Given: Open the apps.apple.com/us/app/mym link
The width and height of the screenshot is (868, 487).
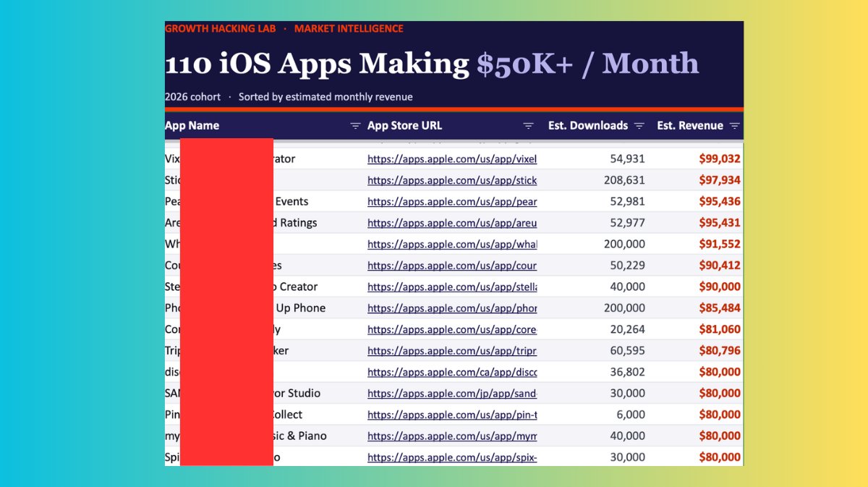Looking at the screenshot, I should pos(452,436).
